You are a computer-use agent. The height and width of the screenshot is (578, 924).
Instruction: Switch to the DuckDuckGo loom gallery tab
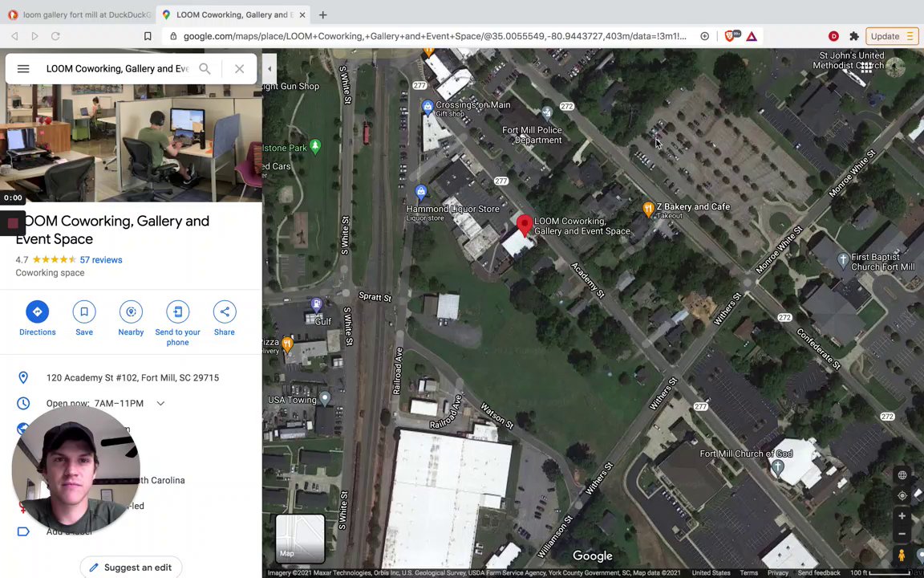click(x=79, y=14)
